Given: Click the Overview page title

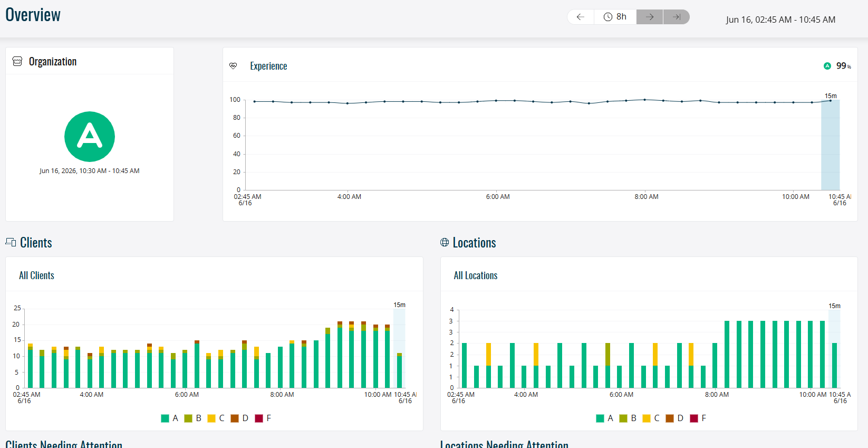Looking at the screenshot, I should (x=33, y=15).
